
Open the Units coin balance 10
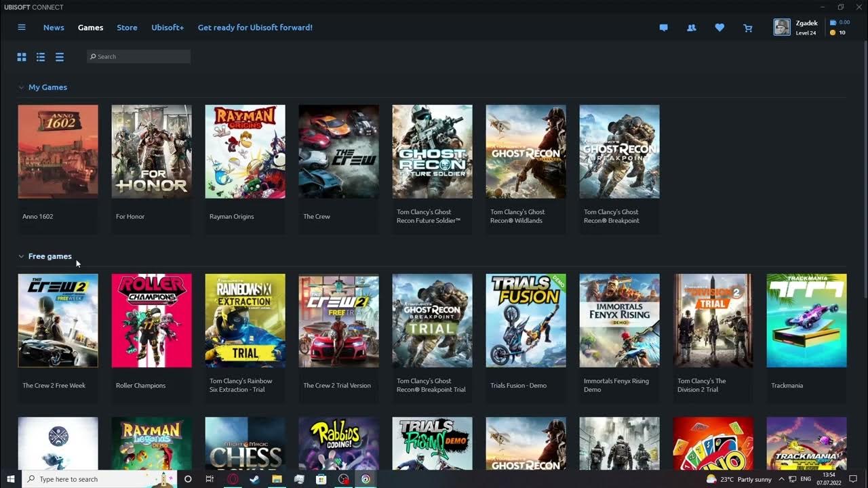[x=838, y=33]
